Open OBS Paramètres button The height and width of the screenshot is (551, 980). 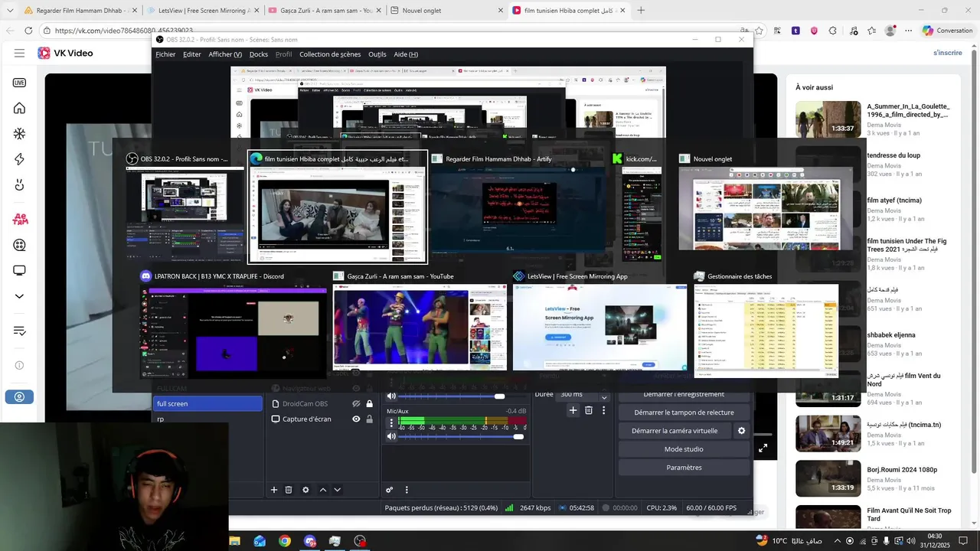point(684,468)
